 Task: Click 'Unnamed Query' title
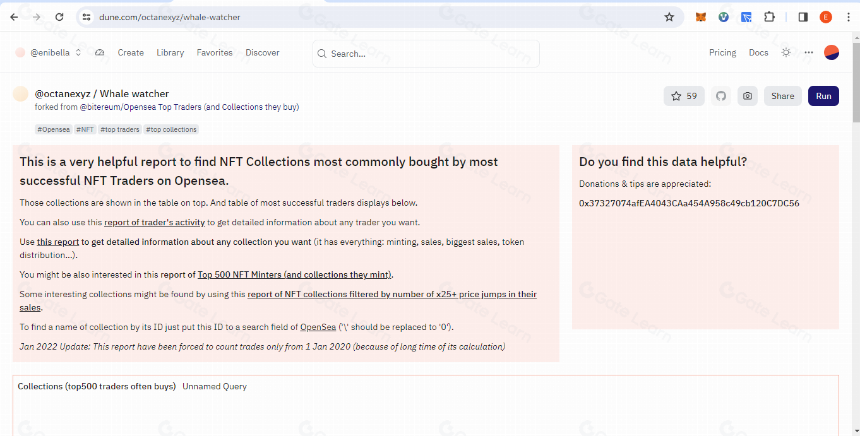tap(214, 387)
